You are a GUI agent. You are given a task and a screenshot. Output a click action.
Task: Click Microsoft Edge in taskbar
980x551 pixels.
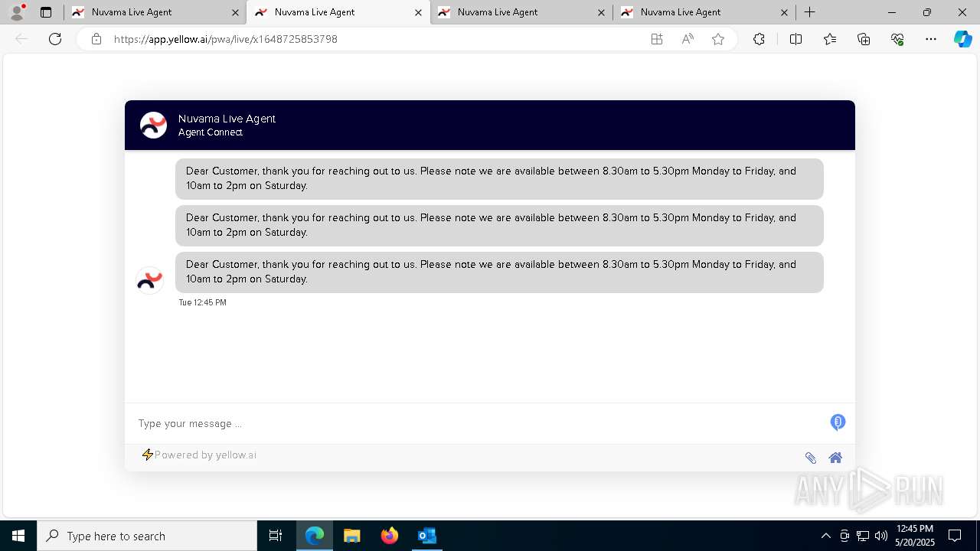click(x=315, y=536)
